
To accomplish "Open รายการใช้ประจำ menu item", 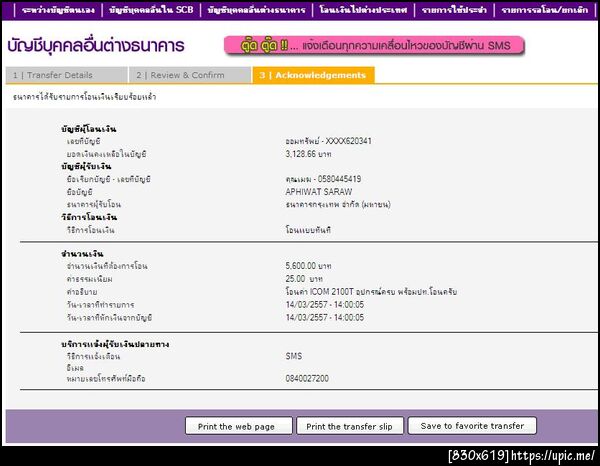I will (x=454, y=10).
